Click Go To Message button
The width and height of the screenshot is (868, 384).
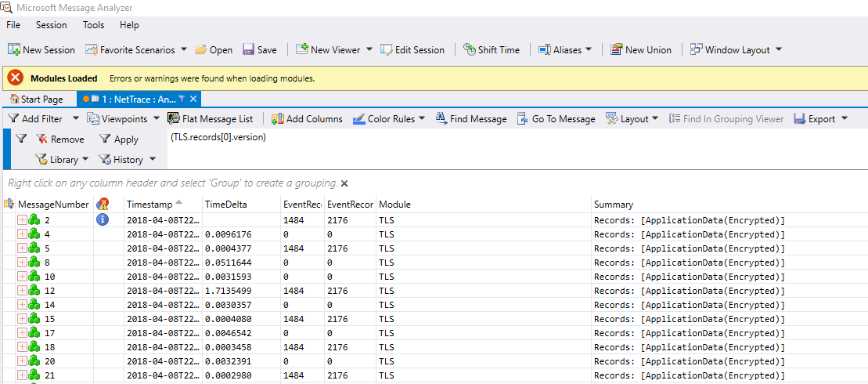(556, 119)
